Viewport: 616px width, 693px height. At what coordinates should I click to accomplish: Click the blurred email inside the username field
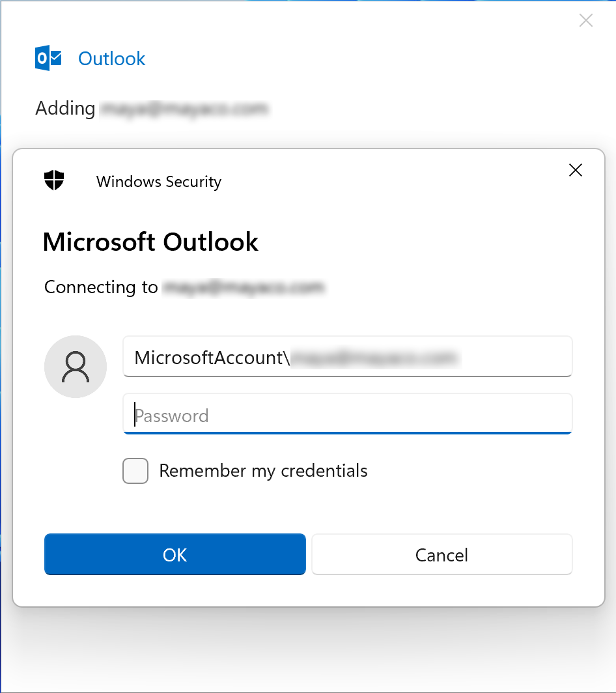pyautogui.click(x=374, y=357)
